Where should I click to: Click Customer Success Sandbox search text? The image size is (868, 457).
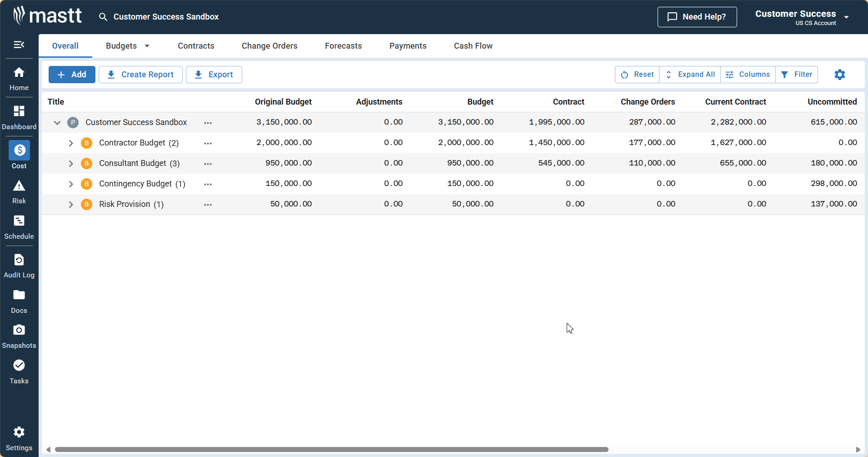tap(166, 17)
